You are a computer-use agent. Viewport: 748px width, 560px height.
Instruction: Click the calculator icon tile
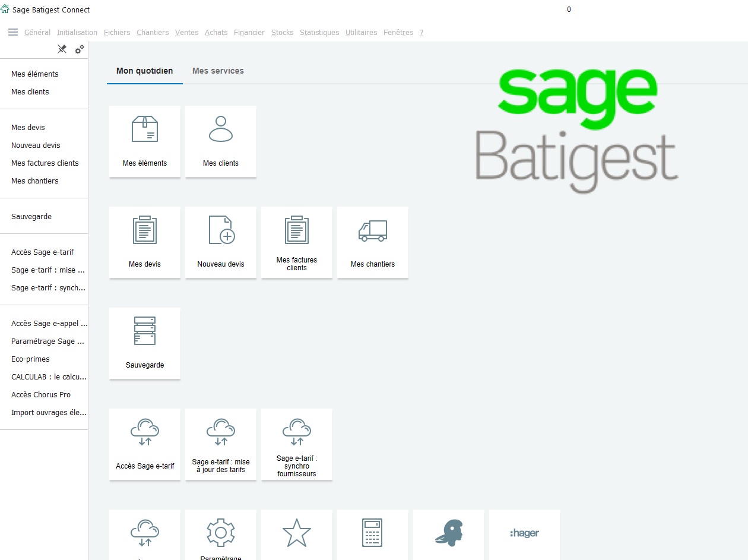pyautogui.click(x=373, y=534)
